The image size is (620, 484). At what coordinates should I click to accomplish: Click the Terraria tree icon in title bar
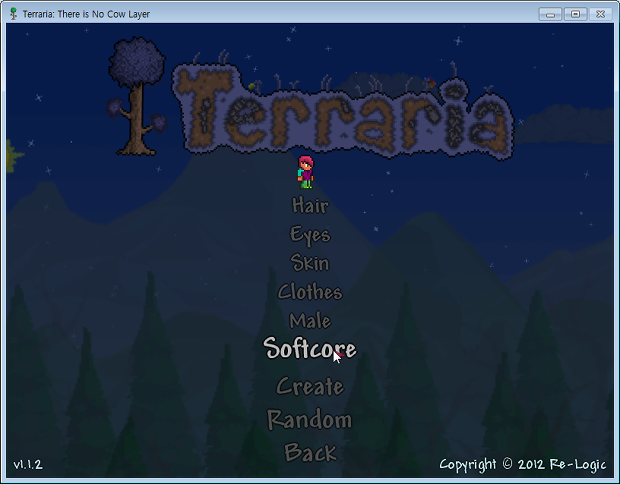(x=14, y=14)
